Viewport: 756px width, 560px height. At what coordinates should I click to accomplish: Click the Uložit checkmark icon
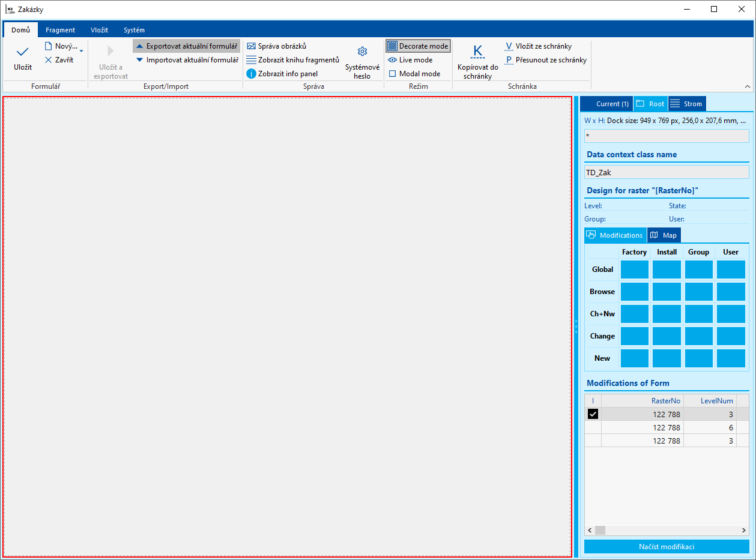pos(23,52)
